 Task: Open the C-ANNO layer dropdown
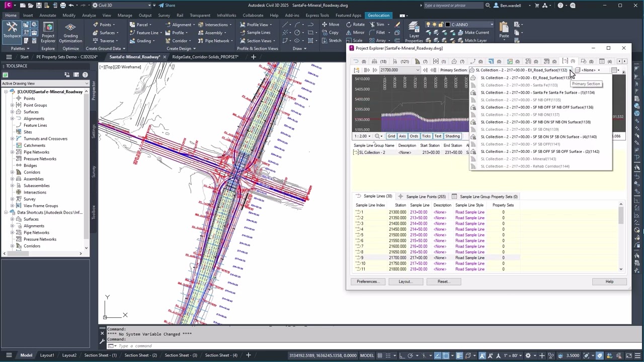(492, 25)
